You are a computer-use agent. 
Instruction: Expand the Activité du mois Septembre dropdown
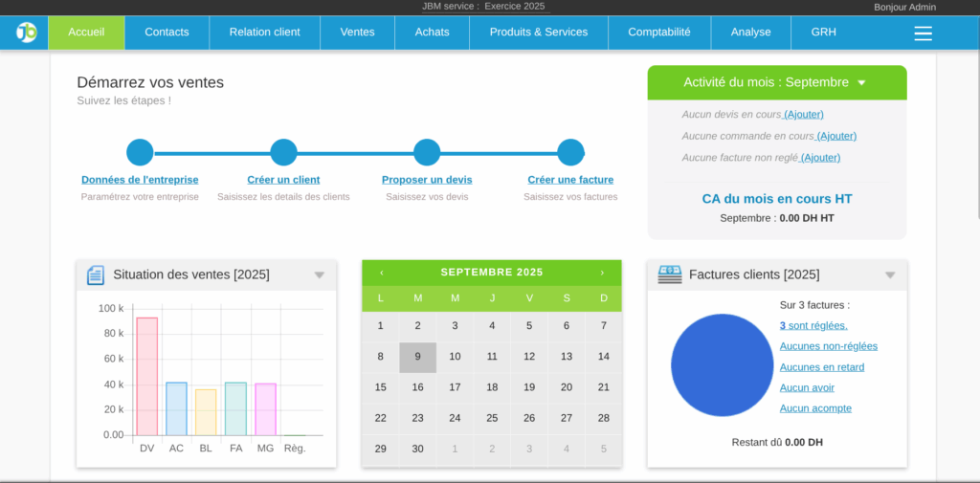click(x=861, y=83)
